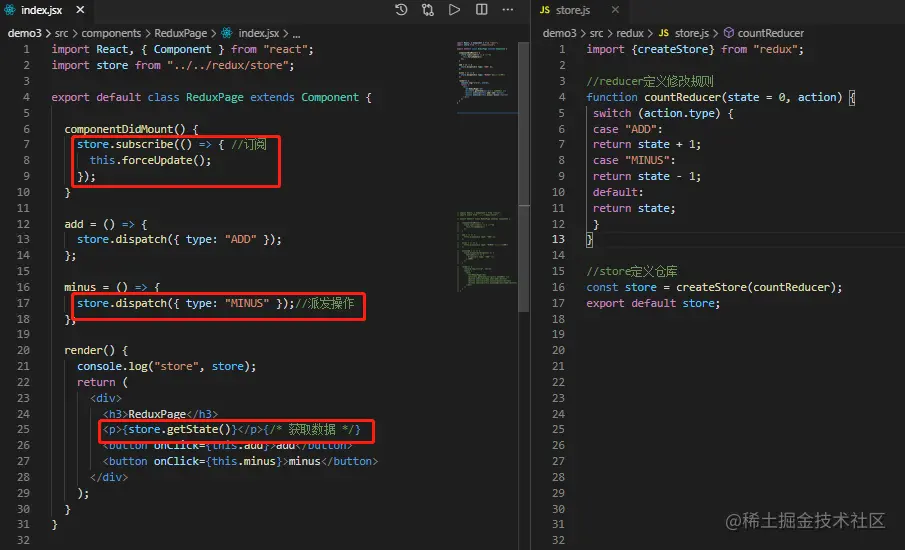
Task: Switch to the store.js editor tab
Action: 573,10
